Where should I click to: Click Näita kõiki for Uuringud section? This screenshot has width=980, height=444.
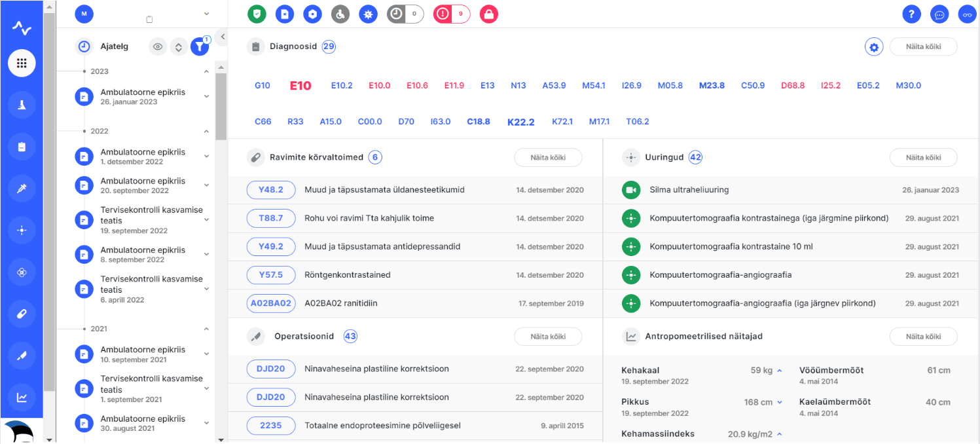coord(922,158)
